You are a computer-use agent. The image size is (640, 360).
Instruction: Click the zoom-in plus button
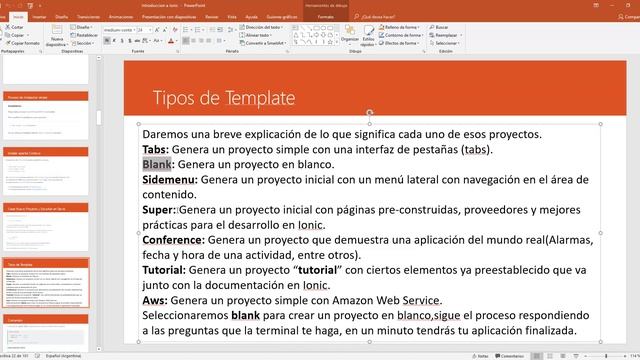pyautogui.click(x=625, y=356)
